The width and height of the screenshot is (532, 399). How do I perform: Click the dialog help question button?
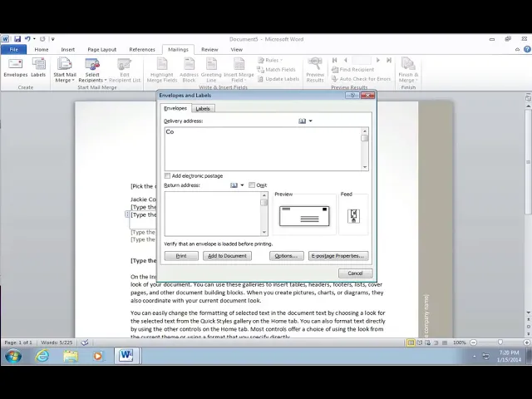352,96
